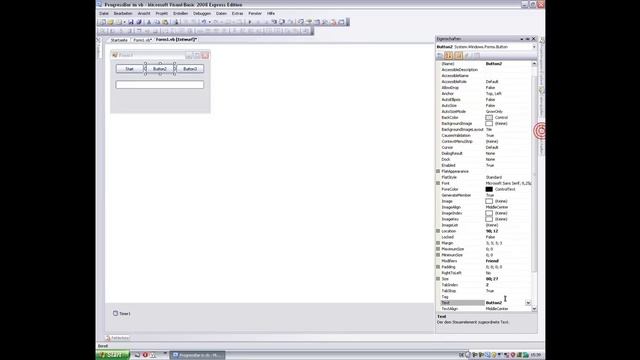Expand the Size property
The width and height of the screenshot is (640, 360).
coord(438,279)
